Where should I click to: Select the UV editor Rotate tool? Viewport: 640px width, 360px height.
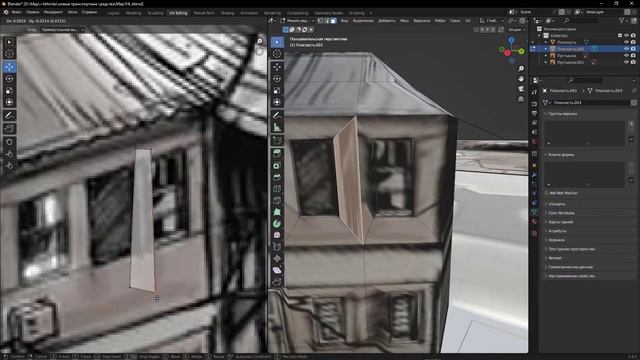[9, 78]
